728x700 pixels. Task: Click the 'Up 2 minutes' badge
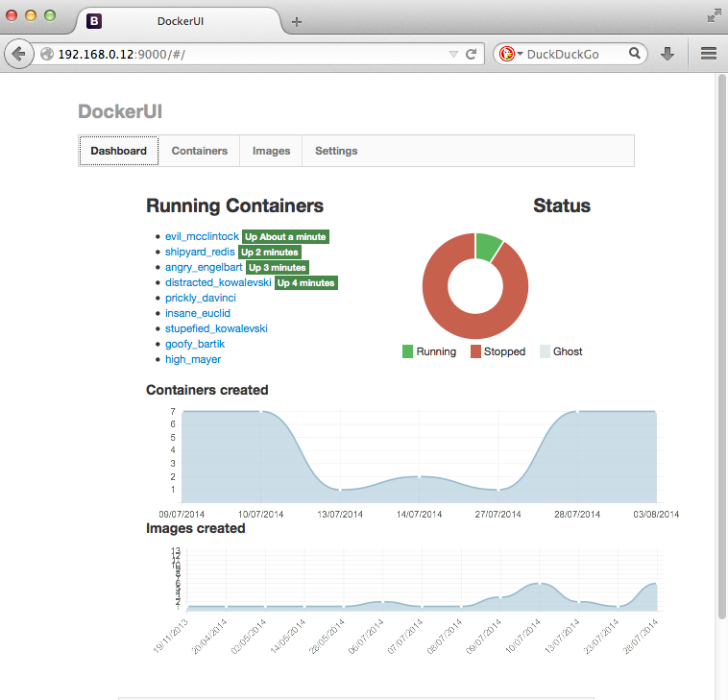(270, 252)
